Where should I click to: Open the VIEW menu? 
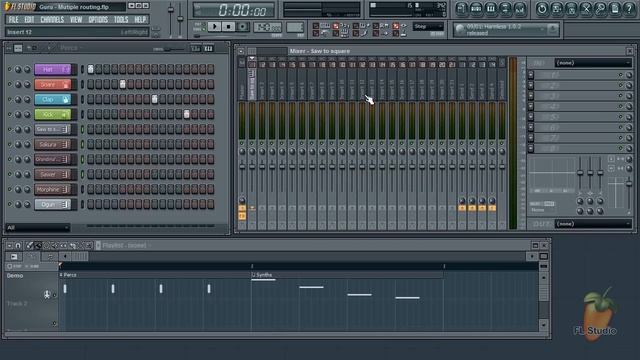[76, 20]
